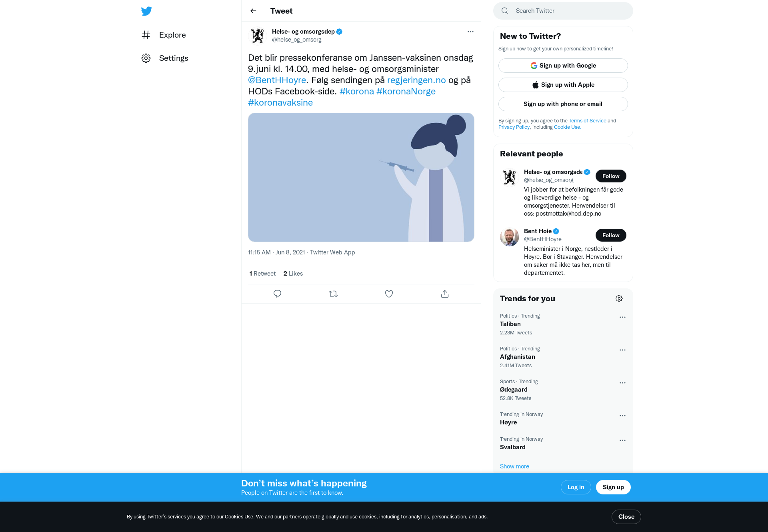Viewport: 768px width, 532px height.
Task: Open more options for Ødegaard trend
Action: pos(622,383)
